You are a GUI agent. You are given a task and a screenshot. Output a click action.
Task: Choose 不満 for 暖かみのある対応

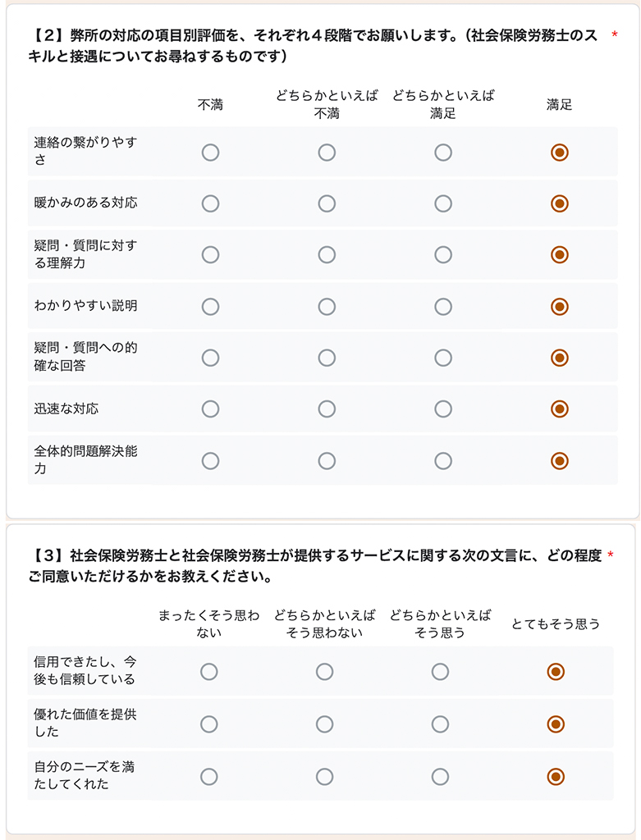[210, 203]
